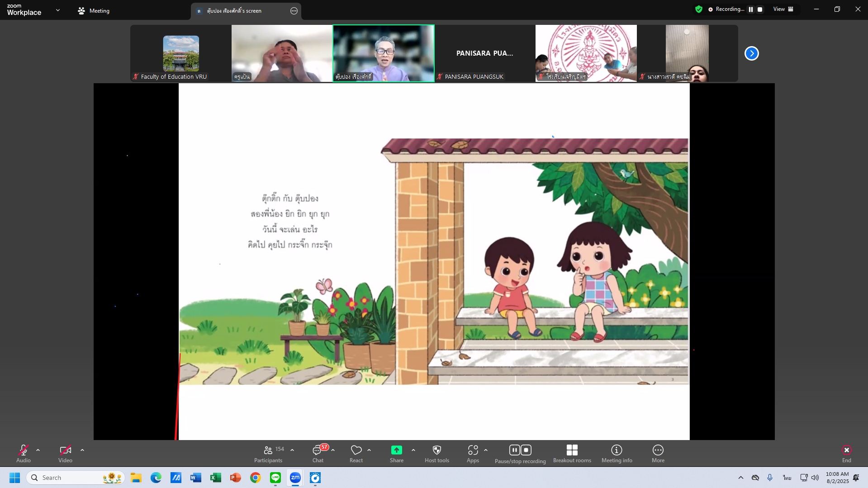Expand audio options arrow next to Audio
This screenshot has height=488, width=868.
point(38,450)
